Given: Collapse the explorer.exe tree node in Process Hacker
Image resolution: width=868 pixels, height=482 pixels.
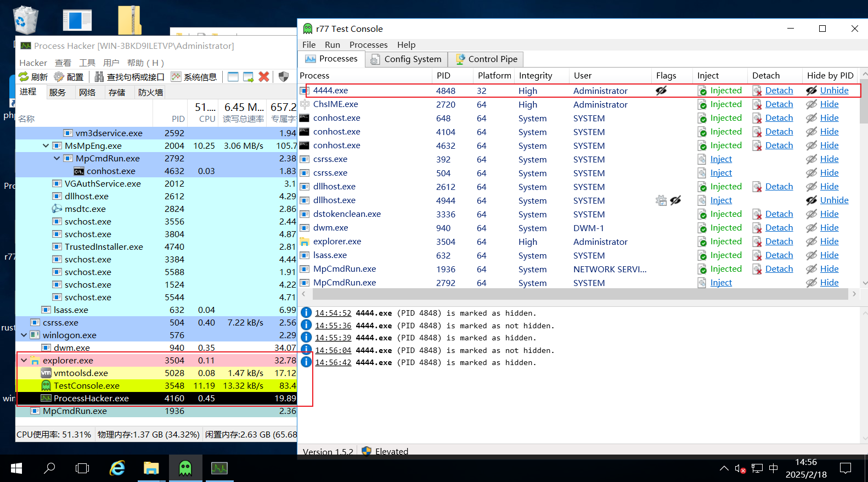Looking at the screenshot, I should [x=24, y=361].
